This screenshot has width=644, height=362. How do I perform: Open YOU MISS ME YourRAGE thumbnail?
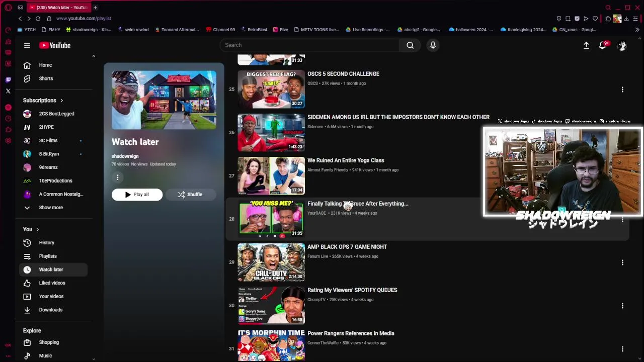click(271, 219)
